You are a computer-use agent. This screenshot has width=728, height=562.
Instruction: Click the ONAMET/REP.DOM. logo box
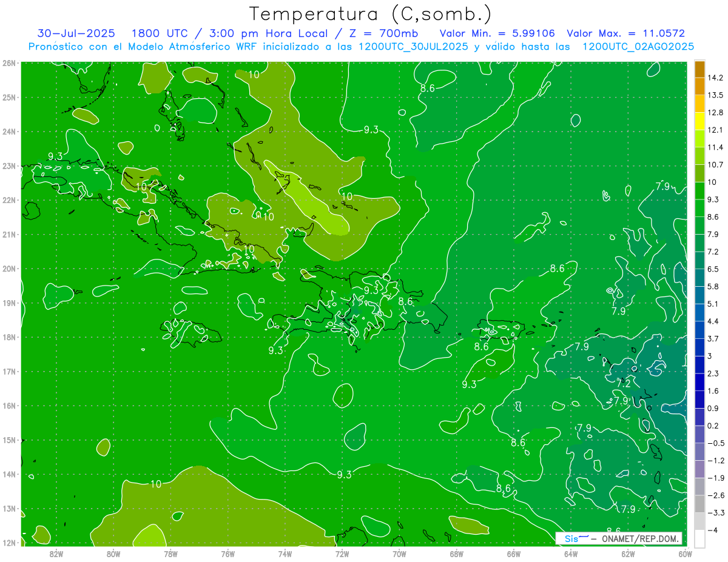pos(619,538)
